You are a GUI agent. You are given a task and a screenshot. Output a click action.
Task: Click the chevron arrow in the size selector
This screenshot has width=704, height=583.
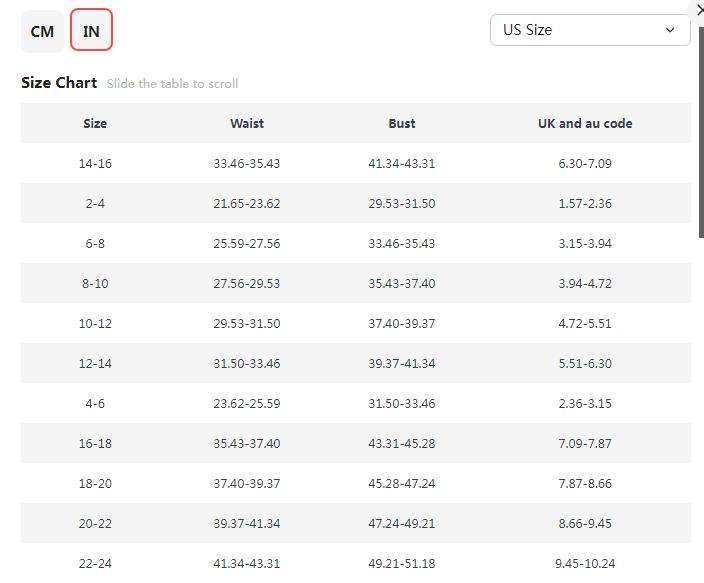click(670, 30)
